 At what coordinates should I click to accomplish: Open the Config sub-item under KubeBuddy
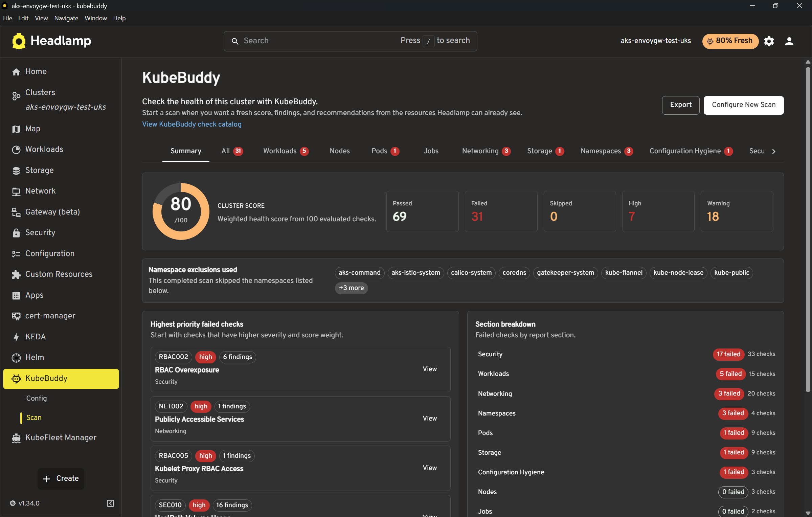pos(37,398)
